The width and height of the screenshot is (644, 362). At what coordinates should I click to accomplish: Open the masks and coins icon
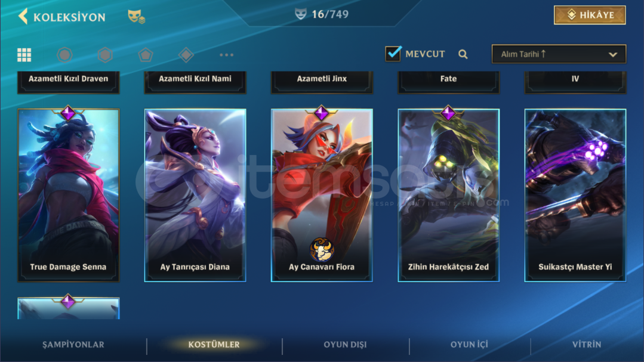(x=136, y=17)
